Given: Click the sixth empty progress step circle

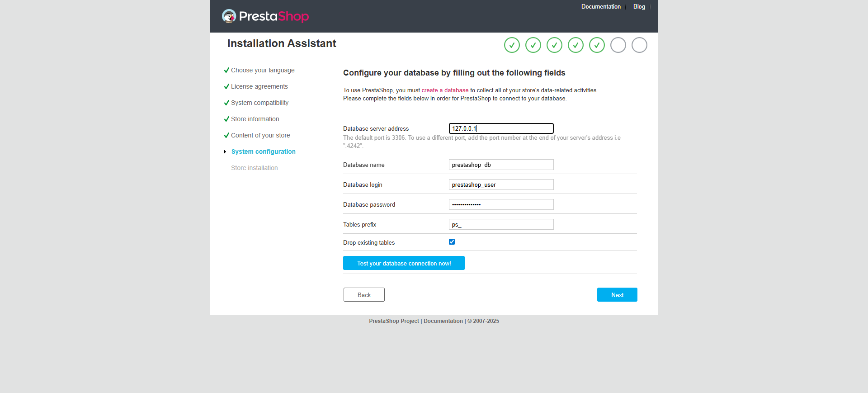Looking at the screenshot, I should pyautogui.click(x=618, y=45).
